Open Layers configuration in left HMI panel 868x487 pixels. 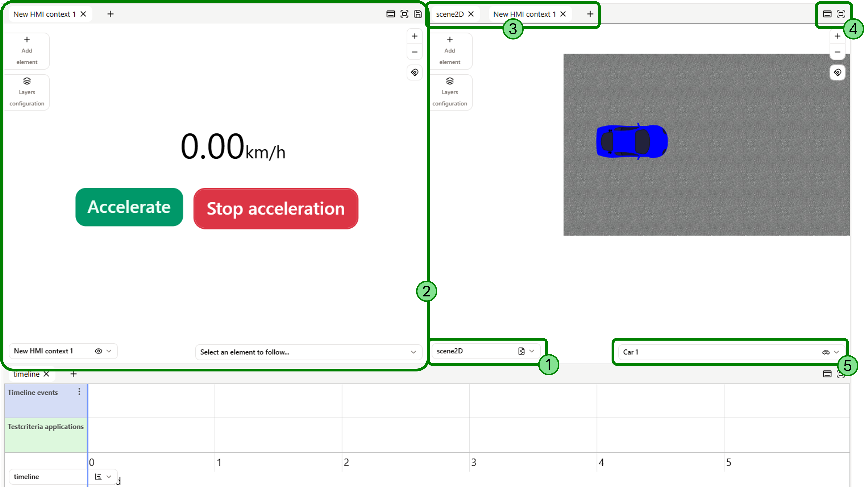click(27, 92)
